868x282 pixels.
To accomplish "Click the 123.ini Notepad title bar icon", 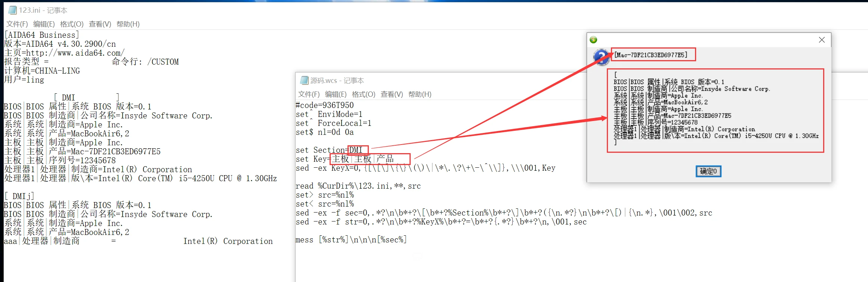I will [12, 10].
